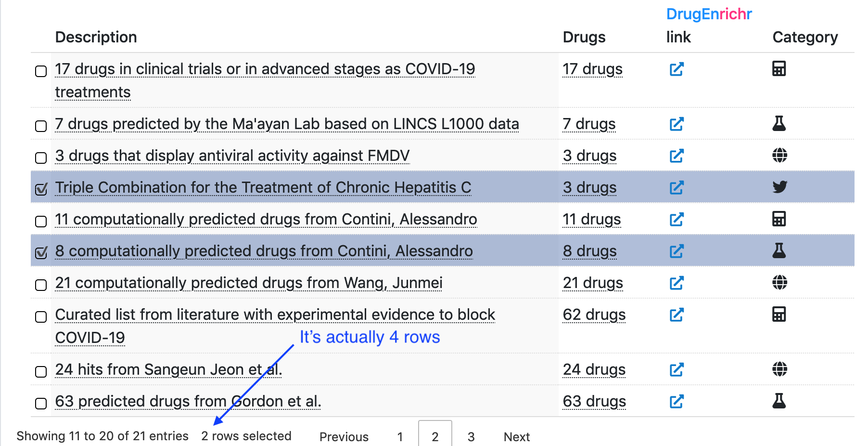Click the calculator category icon for 17 drugs row
868x446 pixels.
click(779, 68)
